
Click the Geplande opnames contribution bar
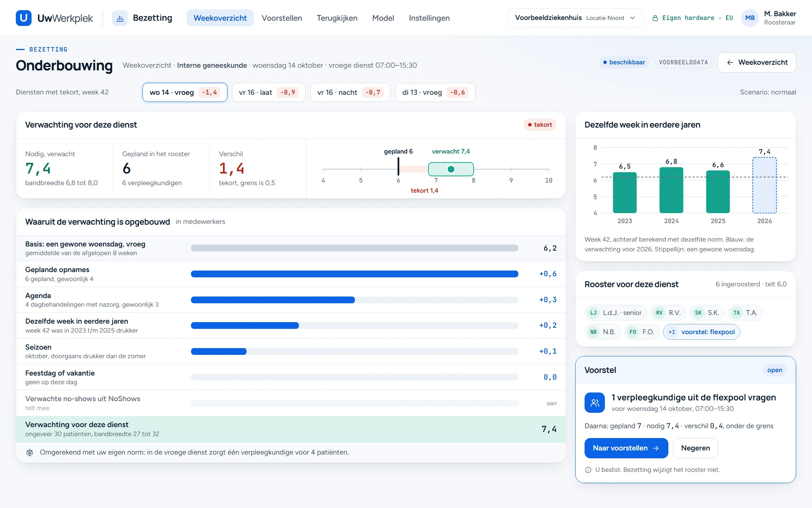tap(354, 274)
